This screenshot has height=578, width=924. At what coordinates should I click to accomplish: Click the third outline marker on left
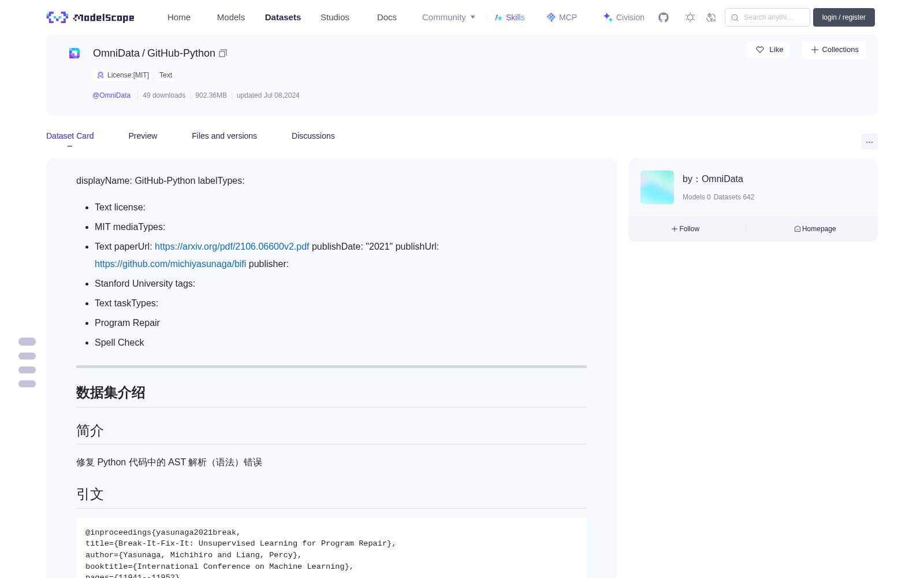click(x=27, y=370)
